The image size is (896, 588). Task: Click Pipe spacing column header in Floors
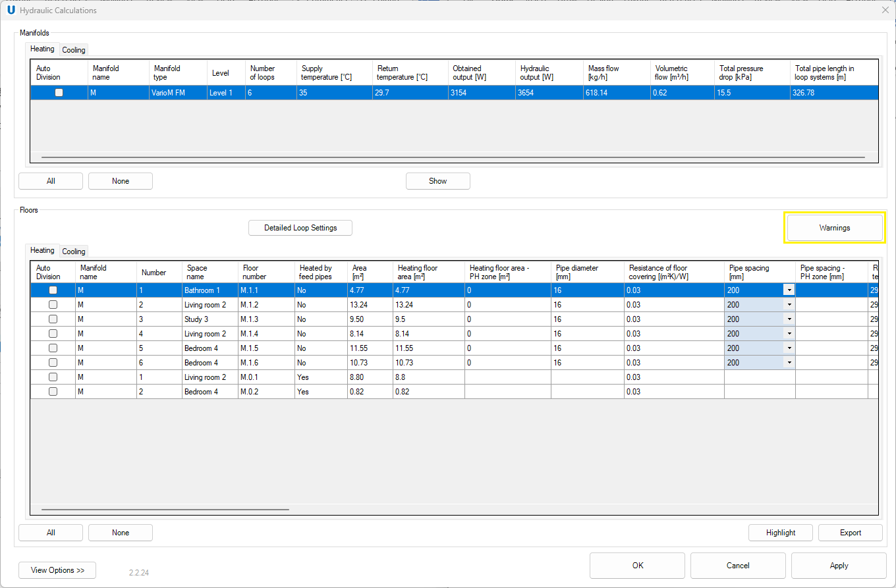(x=760, y=273)
